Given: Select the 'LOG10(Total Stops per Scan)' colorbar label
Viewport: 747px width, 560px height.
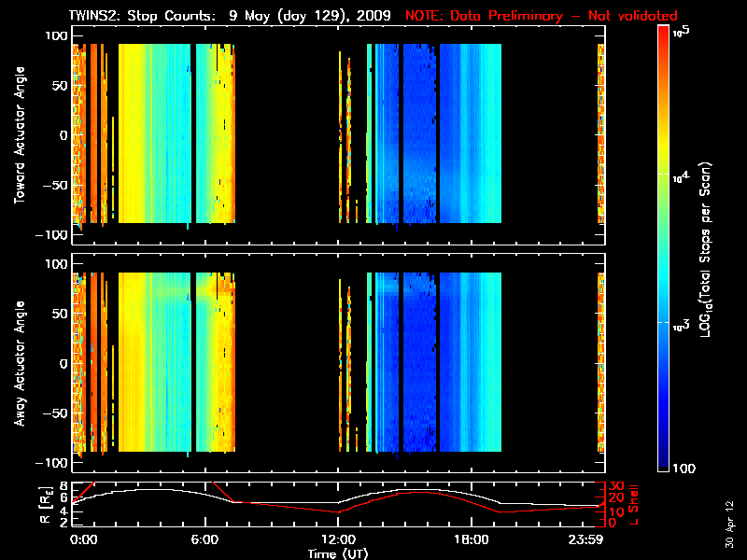Looking at the screenshot, I should click(711, 247).
